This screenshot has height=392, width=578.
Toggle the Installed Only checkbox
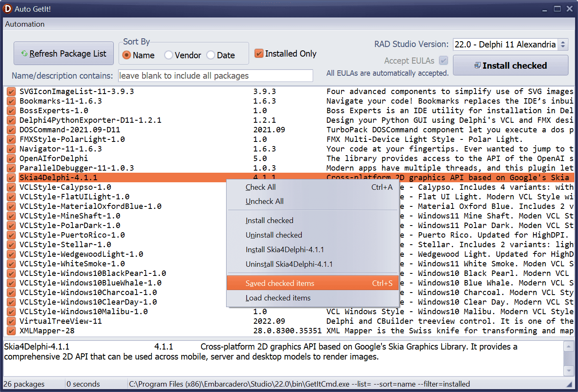[x=259, y=54]
